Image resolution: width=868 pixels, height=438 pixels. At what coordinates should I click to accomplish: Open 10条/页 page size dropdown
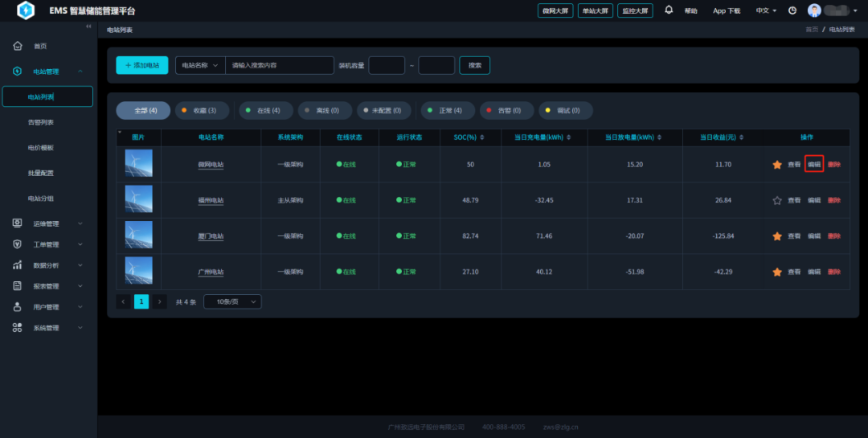click(x=232, y=302)
